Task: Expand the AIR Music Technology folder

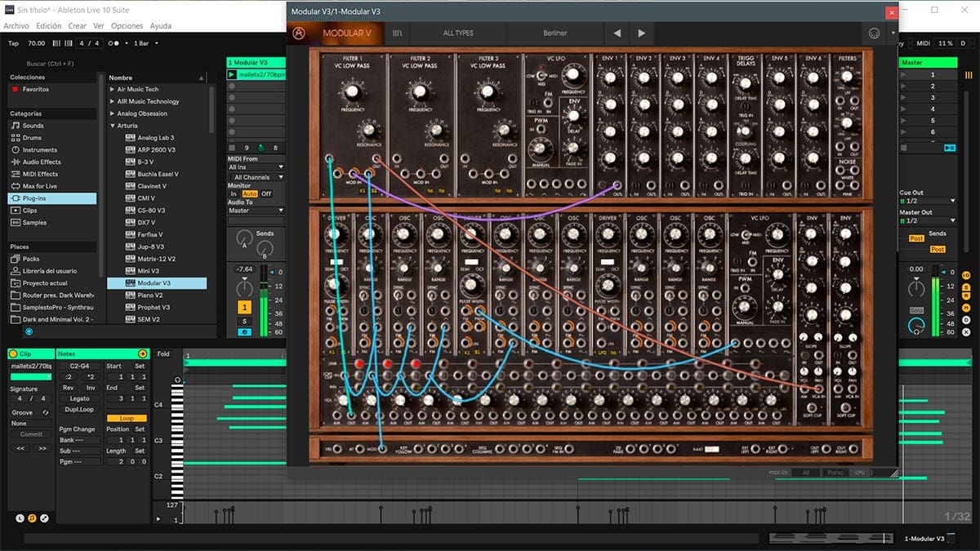Action: [x=113, y=101]
